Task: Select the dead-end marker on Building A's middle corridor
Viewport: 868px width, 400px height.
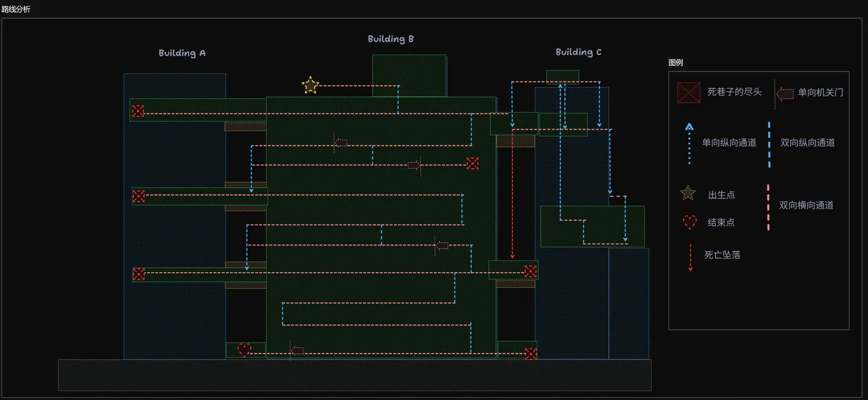Action: click(x=139, y=196)
